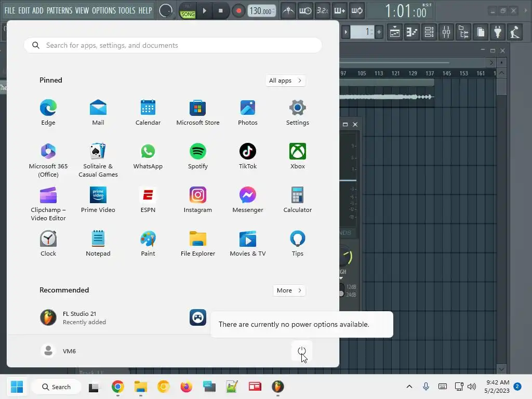Adjust the main volume knob in FL Studio
The width and height of the screenshot is (532, 399).
pyautogui.click(x=166, y=11)
